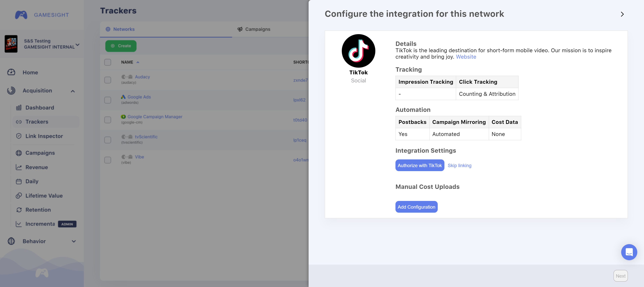Screen dimensions: 644x287
Task: Click the sidebar Campaigns globe icon
Action: (19, 153)
